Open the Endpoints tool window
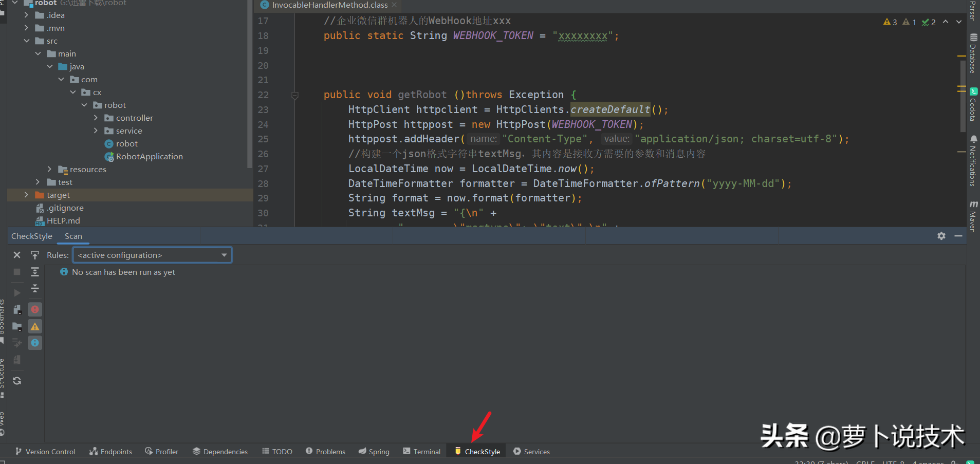 (x=110, y=452)
